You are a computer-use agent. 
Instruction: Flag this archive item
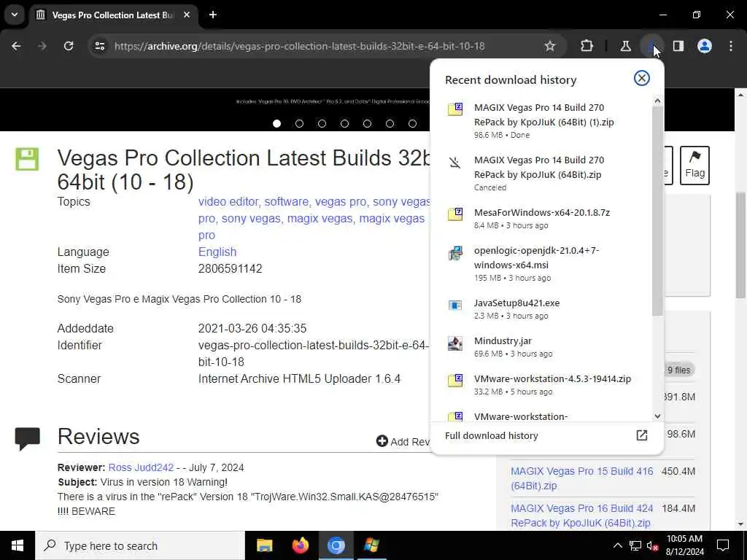click(x=694, y=166)
